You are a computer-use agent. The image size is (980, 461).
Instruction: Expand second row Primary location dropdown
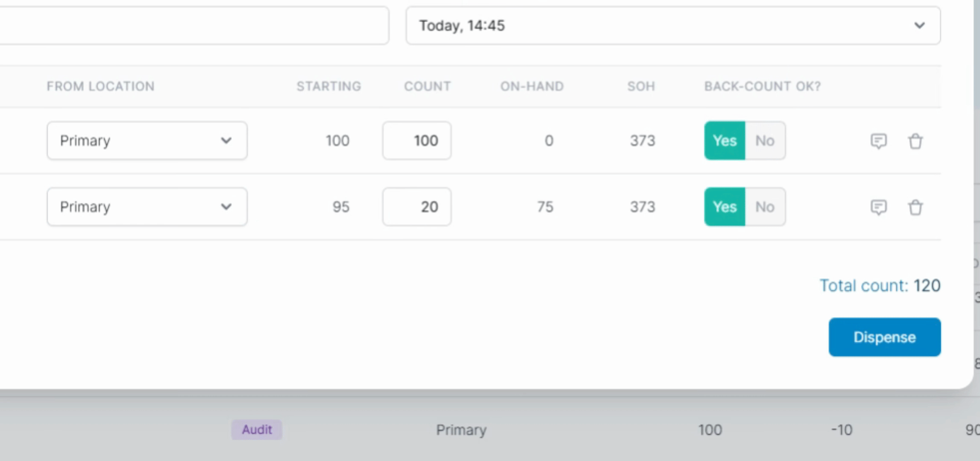[147, 207]
